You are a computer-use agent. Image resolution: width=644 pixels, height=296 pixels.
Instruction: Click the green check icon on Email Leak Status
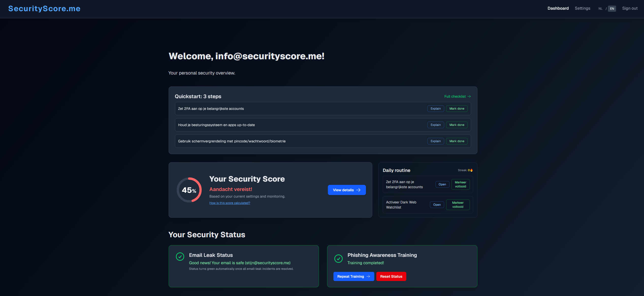(180, 257)
